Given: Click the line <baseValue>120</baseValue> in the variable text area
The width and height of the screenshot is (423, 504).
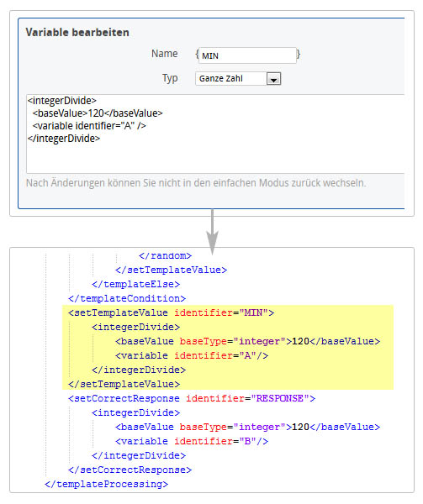Looking at the screenshot, I should pyautogui.click(x=98, y=113).
